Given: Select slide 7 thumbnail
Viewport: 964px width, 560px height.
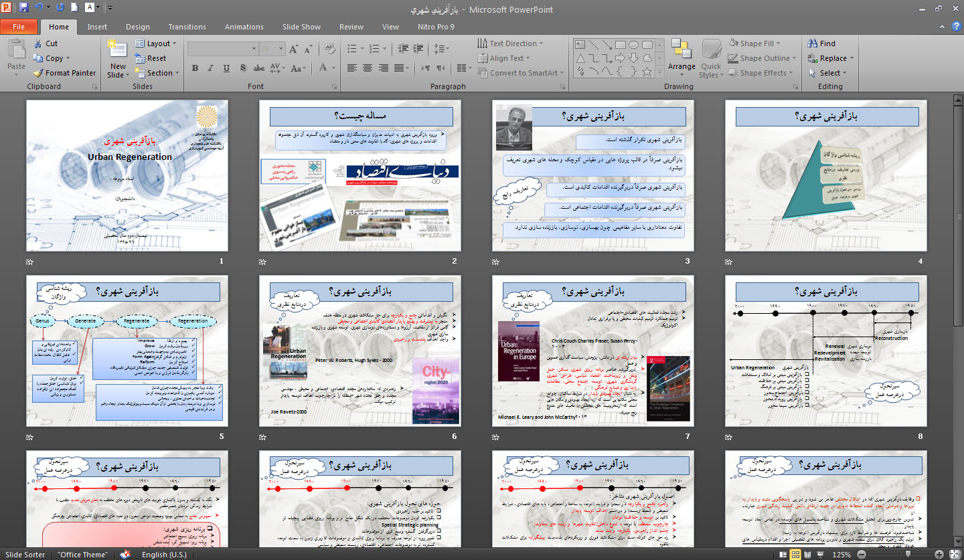Looking at the screenshot, I should (x=593, y=351).
